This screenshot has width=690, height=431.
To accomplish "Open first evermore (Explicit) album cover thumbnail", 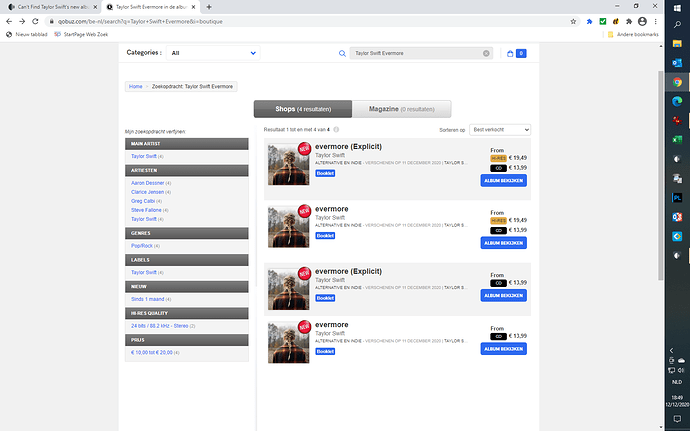I will coord(289,164).
